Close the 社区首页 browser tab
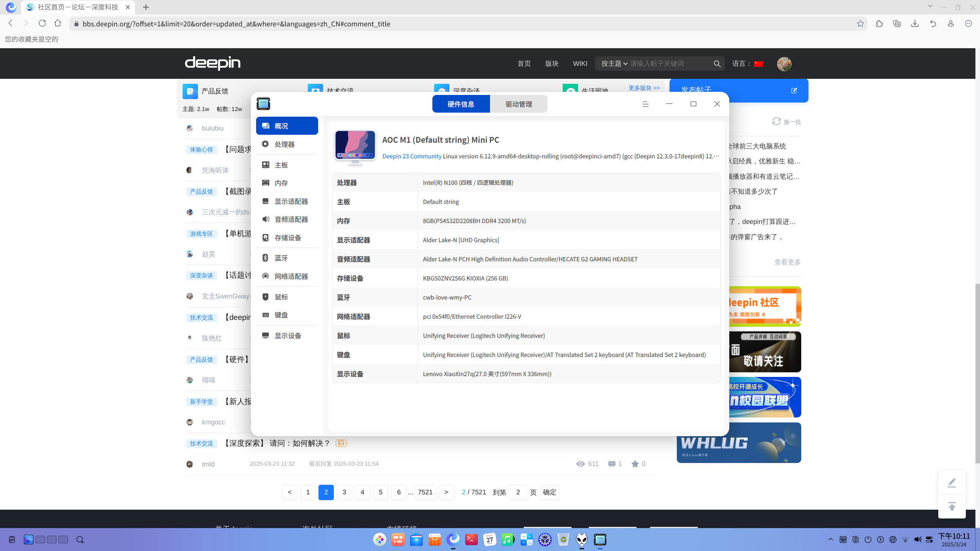Viewport: 980px width, 551px height. (x=128, y=7)
